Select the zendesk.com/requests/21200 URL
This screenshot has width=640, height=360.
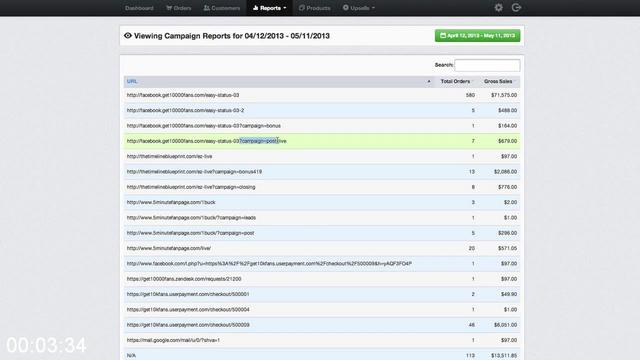click(x=184, y=279)
